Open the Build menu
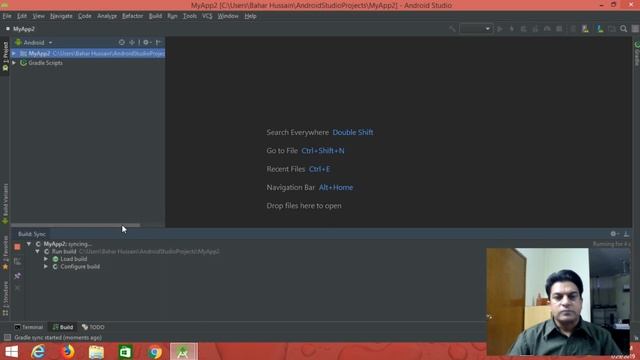The image size is (640, 360). click(155, 16)
